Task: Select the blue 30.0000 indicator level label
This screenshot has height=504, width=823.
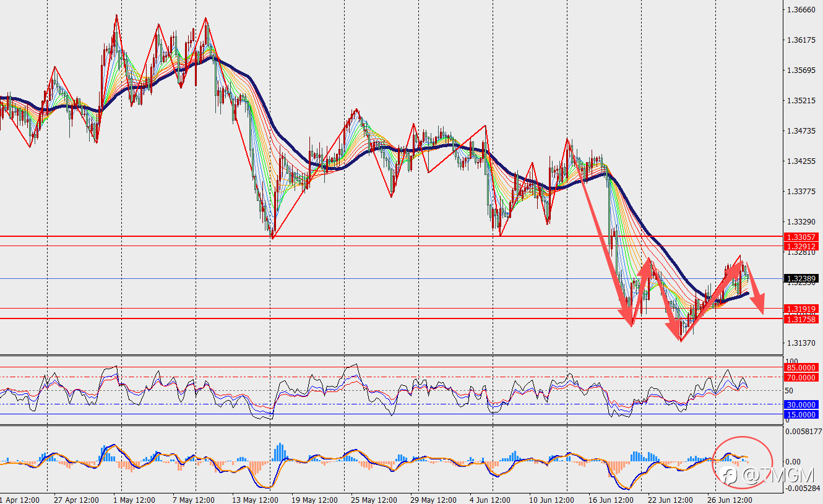Action: (x=800, y=404)
